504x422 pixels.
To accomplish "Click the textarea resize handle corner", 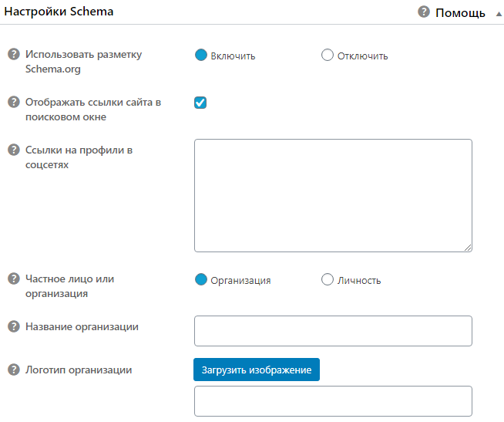I will coord(468,248).
